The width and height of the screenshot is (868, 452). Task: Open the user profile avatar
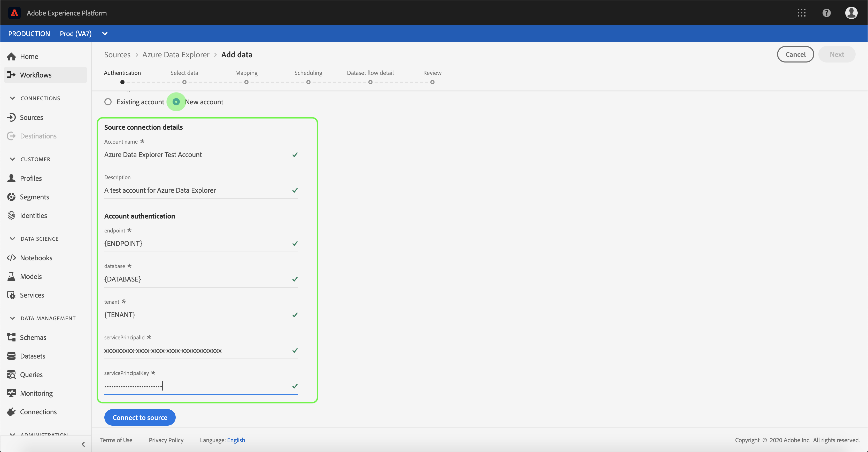(x=851, y=13)
